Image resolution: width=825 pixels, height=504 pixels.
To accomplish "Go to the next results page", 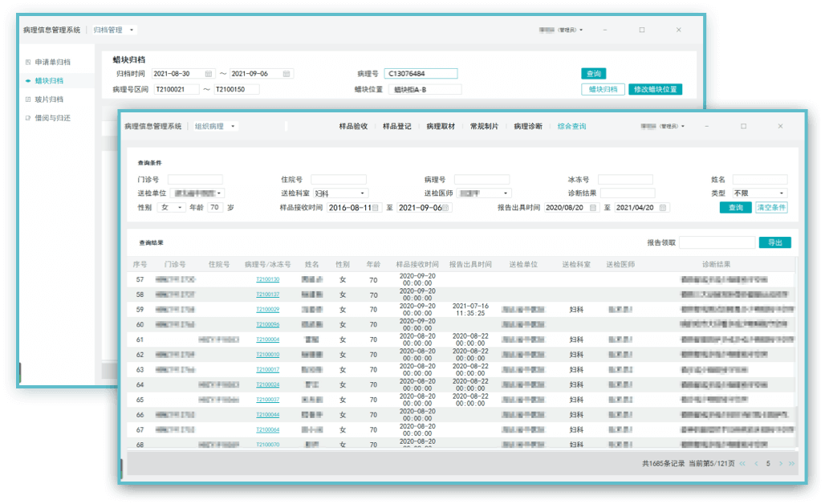I will (780, 463).
